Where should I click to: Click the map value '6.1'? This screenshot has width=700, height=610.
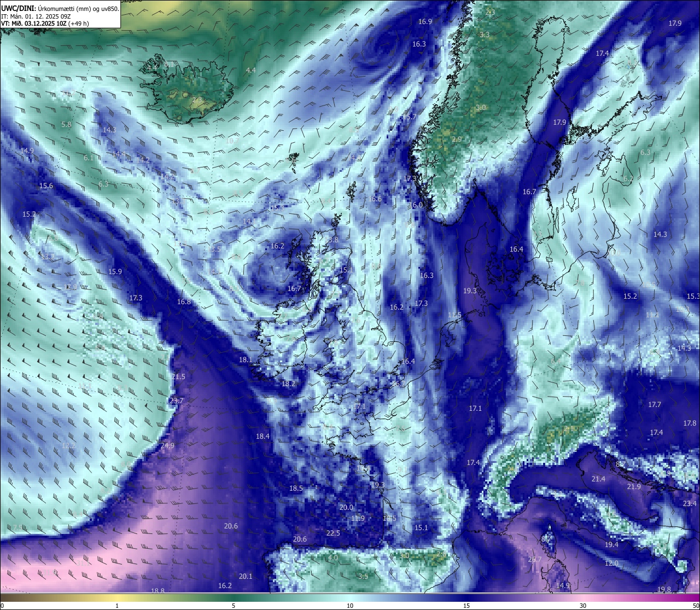coord(89,158)
